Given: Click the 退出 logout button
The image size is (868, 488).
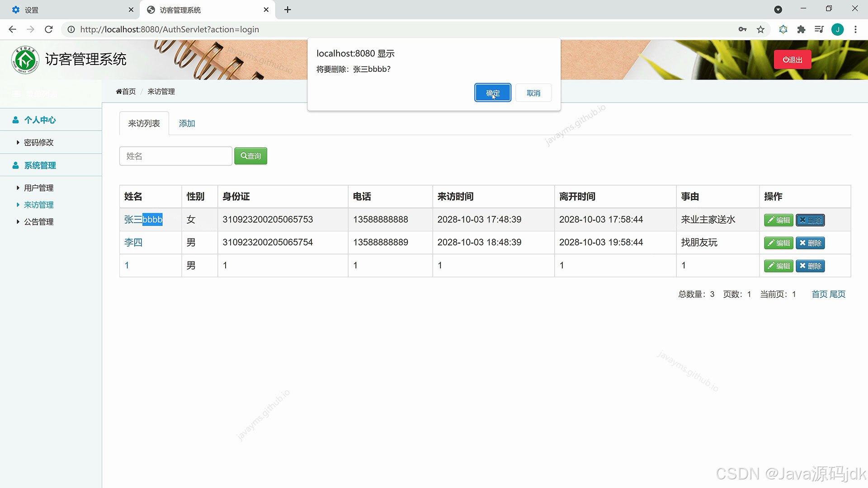Looking at the screenshot, I should (793, 60).
